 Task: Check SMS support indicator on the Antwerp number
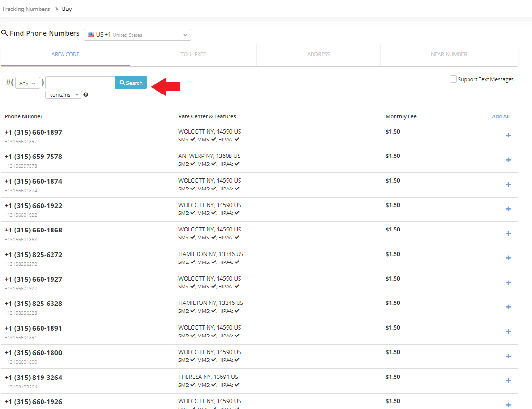tap(192, 164)
